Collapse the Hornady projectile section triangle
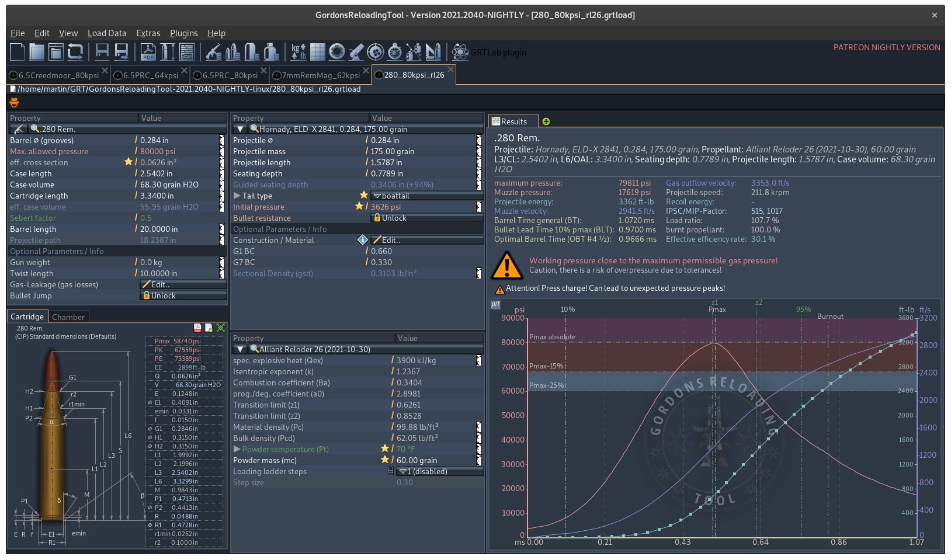The width and height of the screenshot is (951, 560). (240, 129)
